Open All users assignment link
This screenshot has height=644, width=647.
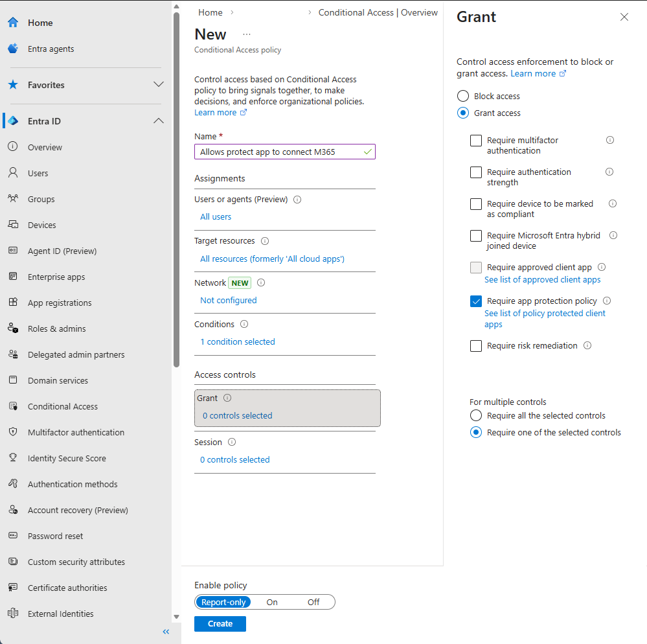pos(216,217)
